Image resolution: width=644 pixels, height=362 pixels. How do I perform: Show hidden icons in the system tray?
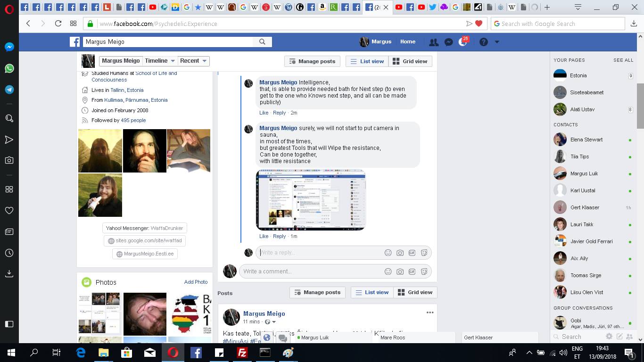click(x=529, y=353)
